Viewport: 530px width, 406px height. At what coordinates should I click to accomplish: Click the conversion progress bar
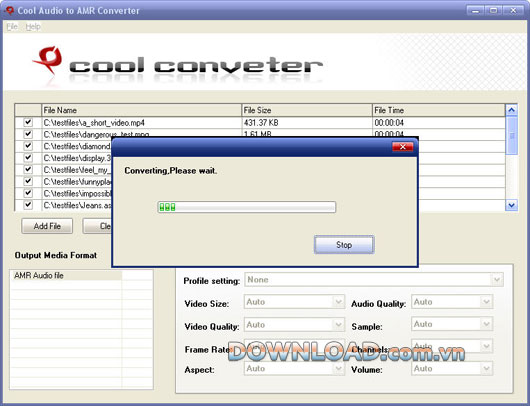tap(247, 207)
